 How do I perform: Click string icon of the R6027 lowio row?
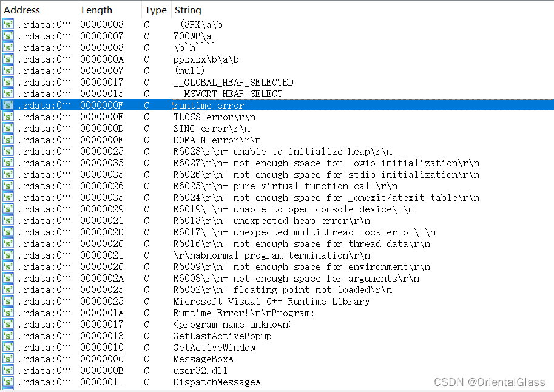pos(8,163)
